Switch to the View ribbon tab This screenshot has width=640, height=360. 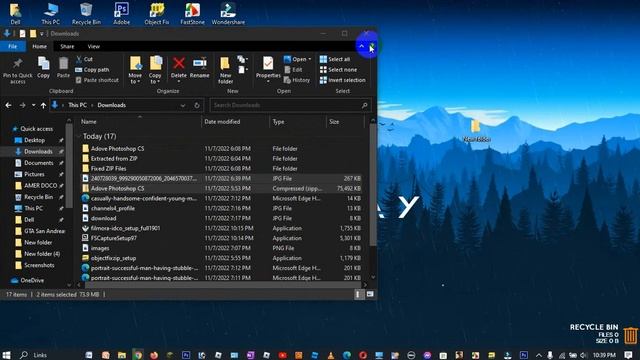pos(93,47)
